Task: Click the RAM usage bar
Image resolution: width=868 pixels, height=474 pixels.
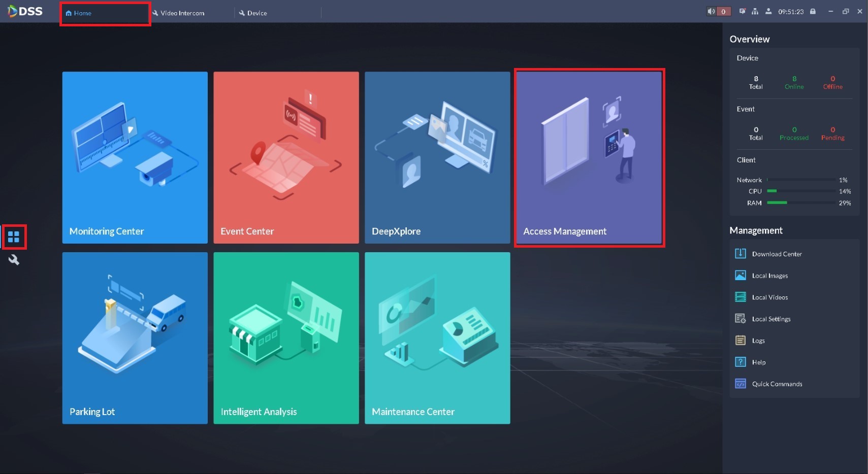Action: click(801, 203)
